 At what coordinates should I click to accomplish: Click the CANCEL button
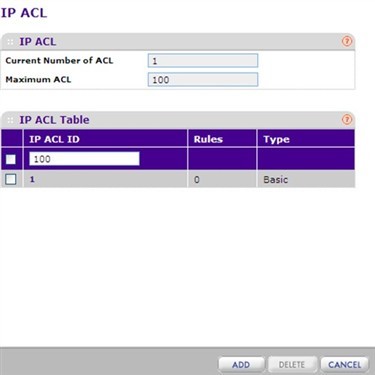(x=345, y=365)
